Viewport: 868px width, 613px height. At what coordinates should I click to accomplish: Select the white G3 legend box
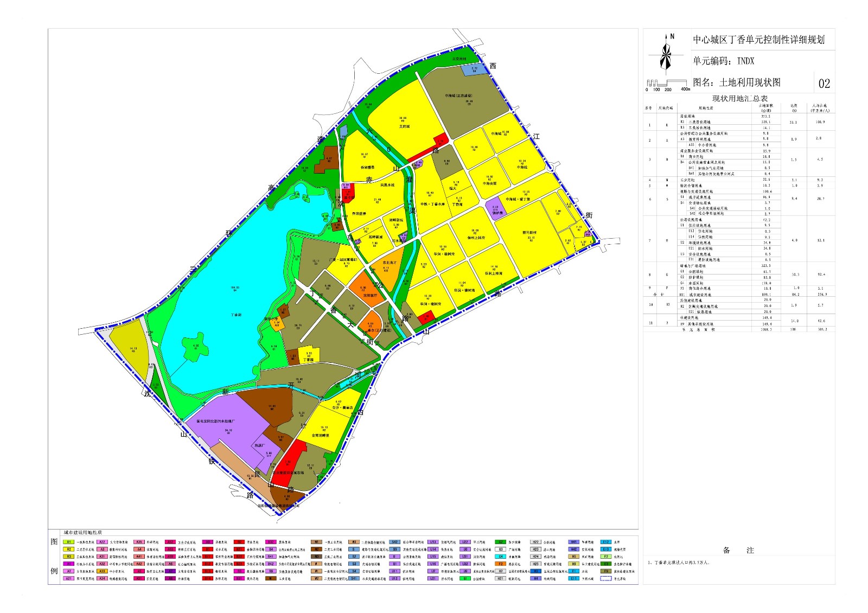(x=501, y=549)
